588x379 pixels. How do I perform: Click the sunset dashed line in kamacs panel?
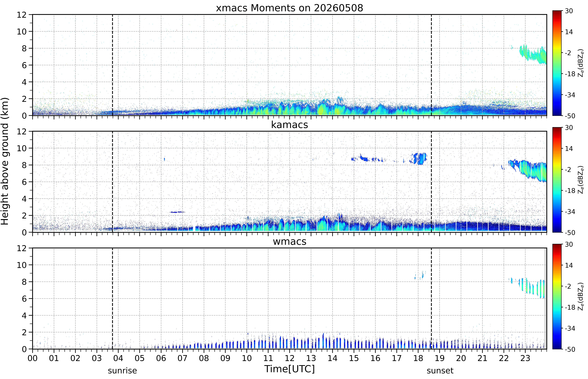tap(431, 182)
